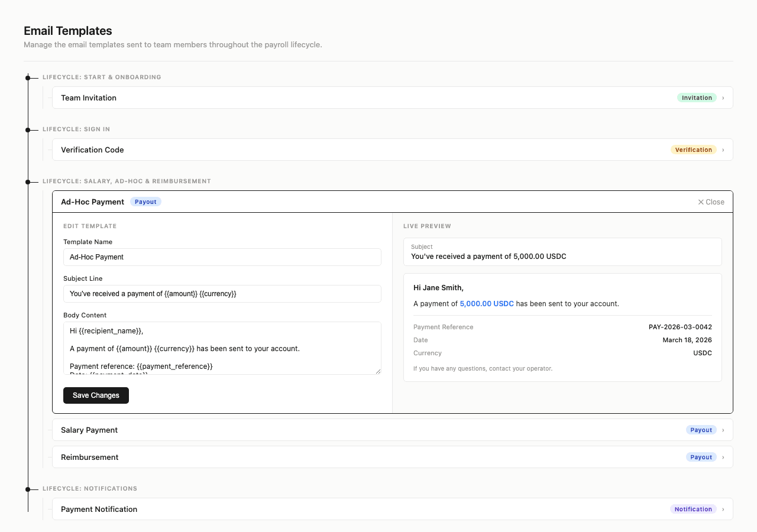The image size is (757, 532).
Task: Expand the Reimbursement row chevron
Action: [723, 458]
